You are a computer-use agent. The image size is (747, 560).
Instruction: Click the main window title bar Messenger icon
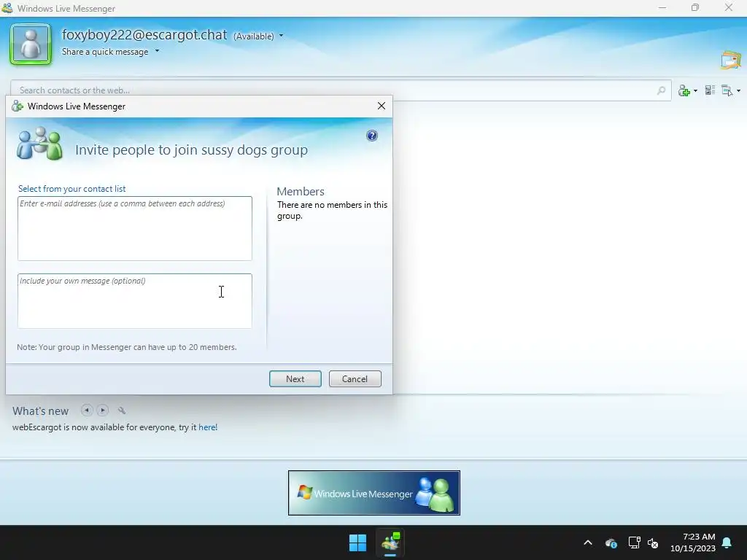[x=7, y=8]
